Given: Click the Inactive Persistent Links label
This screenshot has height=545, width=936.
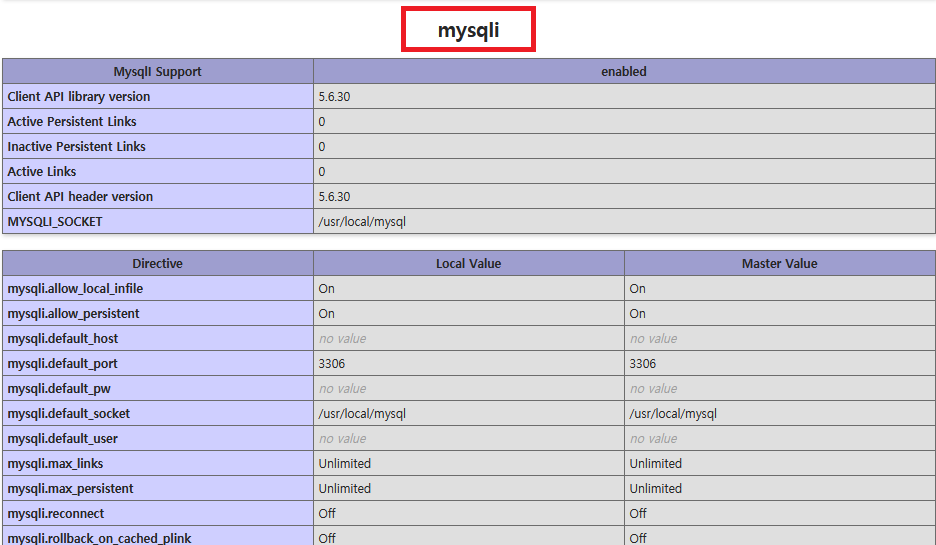Looking at the screenshot, I should [76, 147].
